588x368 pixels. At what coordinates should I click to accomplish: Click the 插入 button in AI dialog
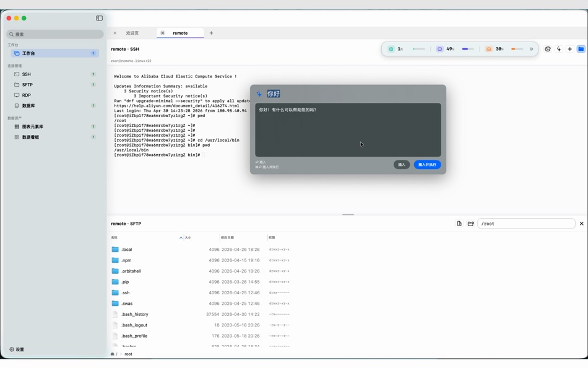point(402,164)
